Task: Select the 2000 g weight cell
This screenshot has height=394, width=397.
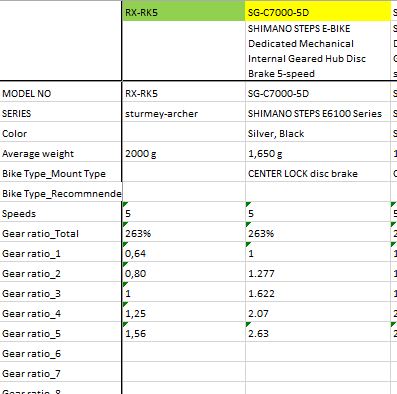Action: 184,153
